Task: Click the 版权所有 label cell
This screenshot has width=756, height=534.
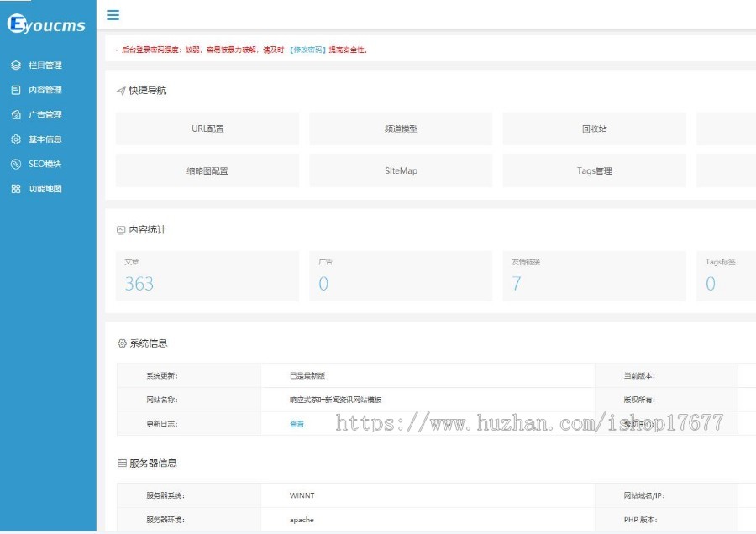Action: tap(666, 400)
